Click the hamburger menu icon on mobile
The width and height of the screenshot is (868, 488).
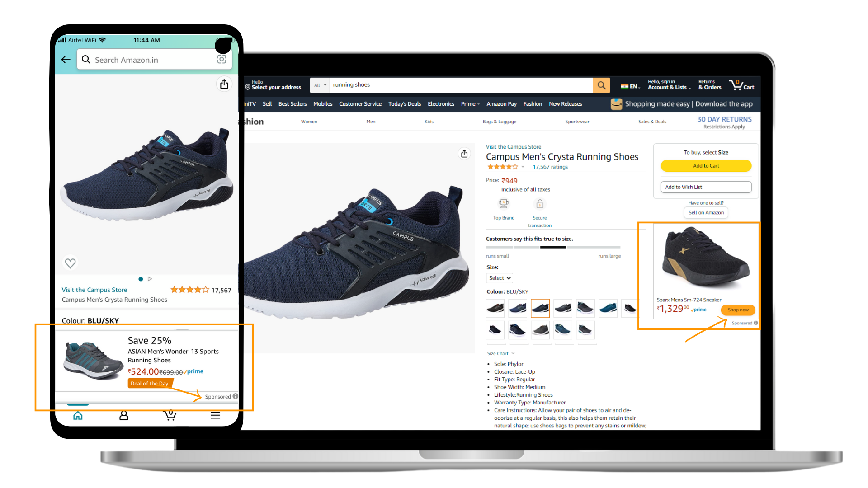tap(213, 415)
